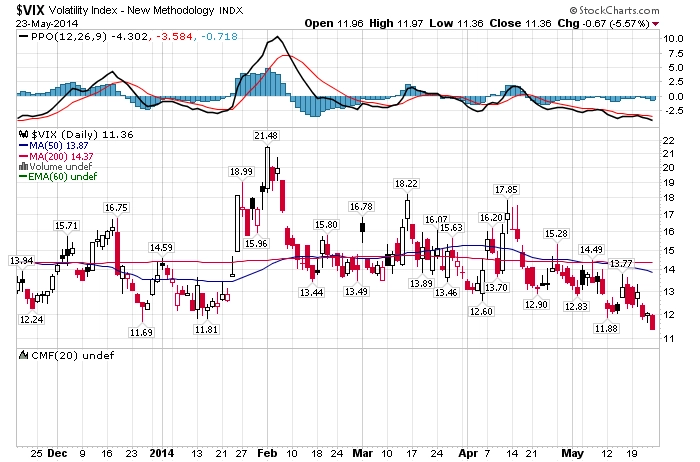This screenshot has height=462, width=700.
Task: Click the red MA(200) legend line marker
Action: click(x=23, y=157)
